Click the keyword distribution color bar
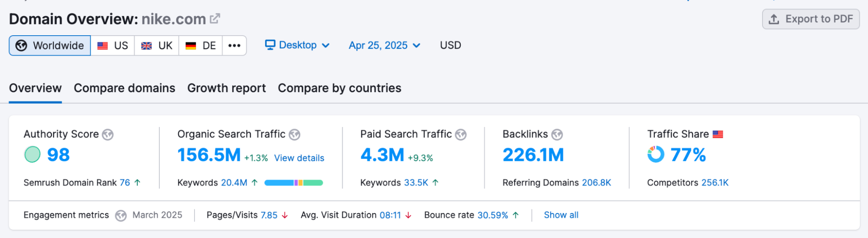868x238 pixels. (294, 183)
